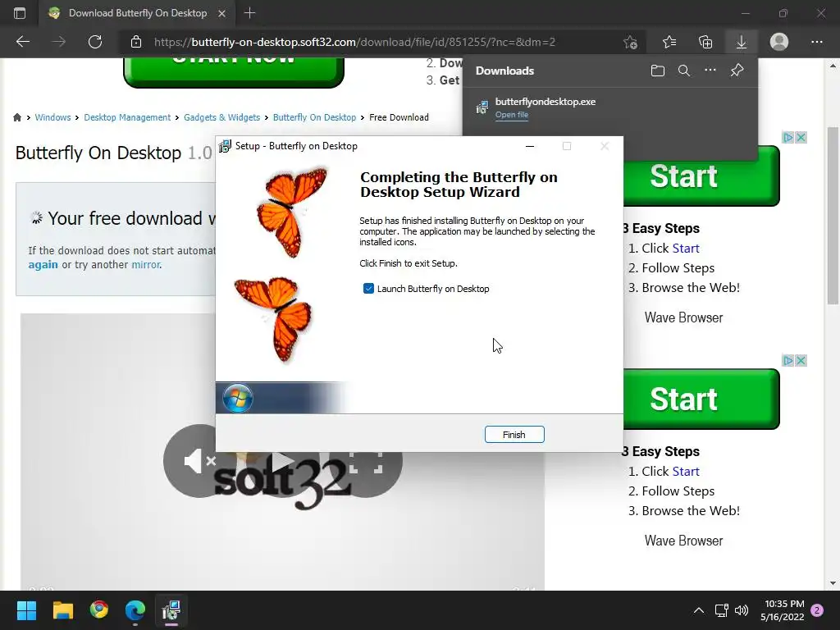Open File Explorer from taskbar
Viewport: 840px width, 630px height.
tap(62, 610)
